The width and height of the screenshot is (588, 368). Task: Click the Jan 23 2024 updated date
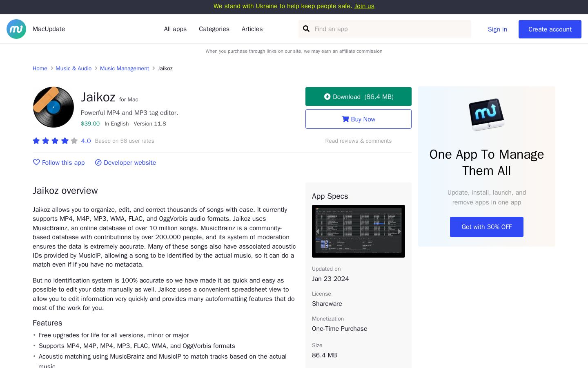pyautogui.click(x=330, y=279)
